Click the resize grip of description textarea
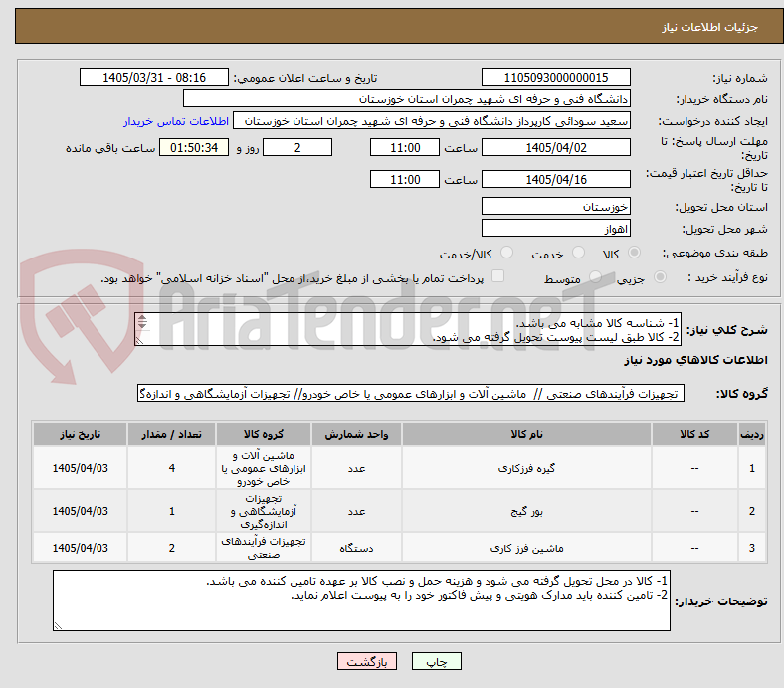 coord(139,341)
